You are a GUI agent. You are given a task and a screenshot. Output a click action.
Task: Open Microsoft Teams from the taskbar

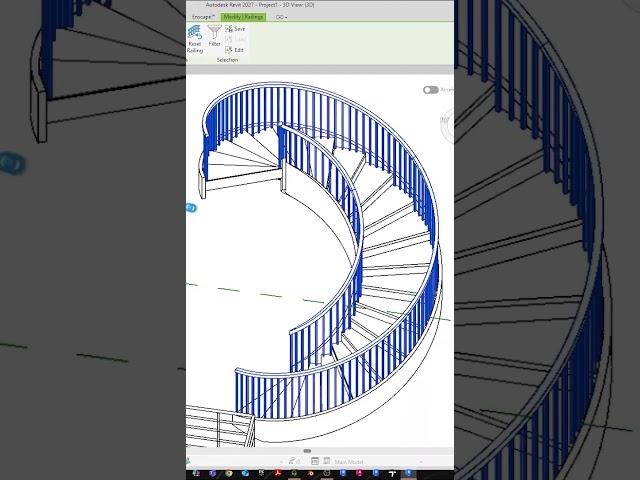213,473
